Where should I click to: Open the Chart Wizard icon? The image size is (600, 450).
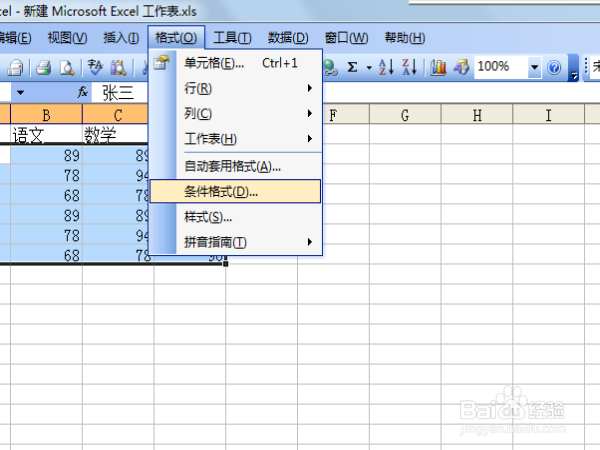(x=439, y=68)
